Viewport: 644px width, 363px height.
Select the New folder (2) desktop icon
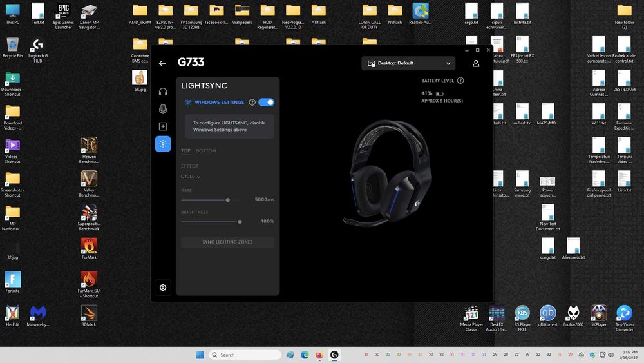pyautogui.click(x=624, y=17)
